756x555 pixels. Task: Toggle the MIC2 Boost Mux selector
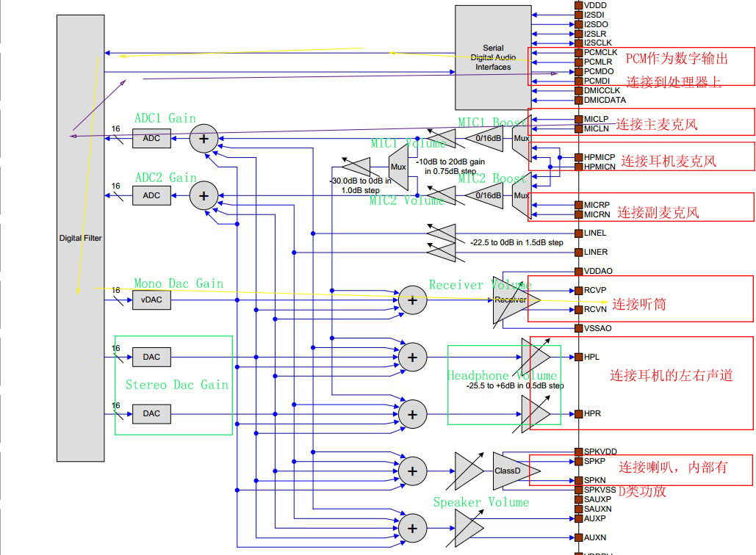[521, 195]
